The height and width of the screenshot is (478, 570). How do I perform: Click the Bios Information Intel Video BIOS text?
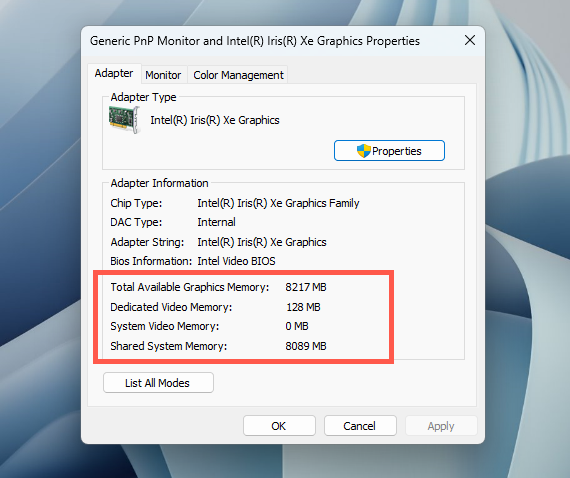[x=236, y=261]
